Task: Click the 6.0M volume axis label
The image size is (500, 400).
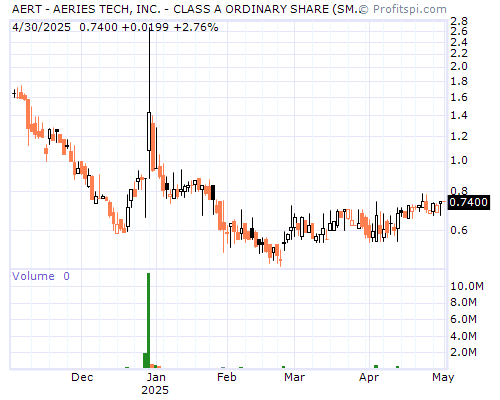Action: (464, 319)
